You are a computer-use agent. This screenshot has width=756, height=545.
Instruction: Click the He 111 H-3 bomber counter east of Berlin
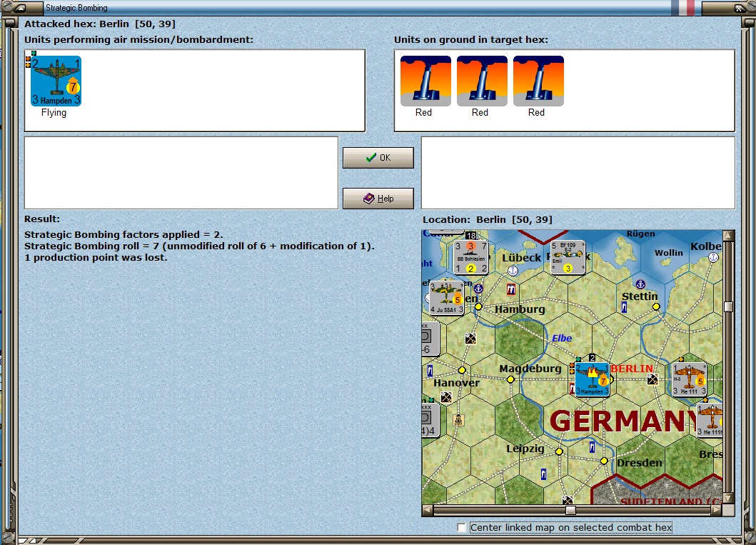690,379
